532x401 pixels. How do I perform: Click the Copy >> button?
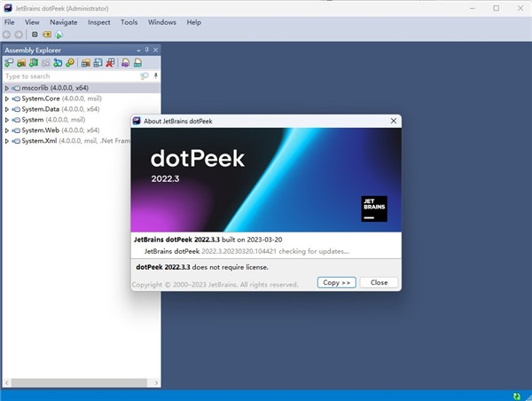click(336, 282)
